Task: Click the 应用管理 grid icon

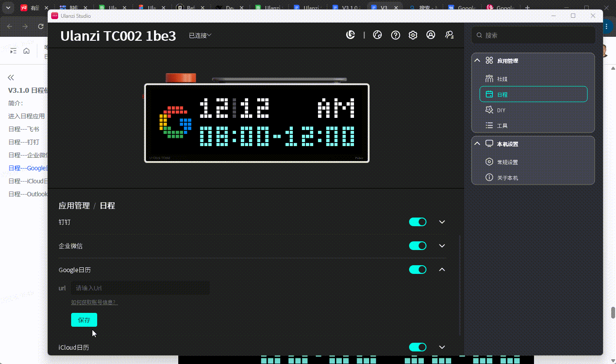Action: (489, 61)
